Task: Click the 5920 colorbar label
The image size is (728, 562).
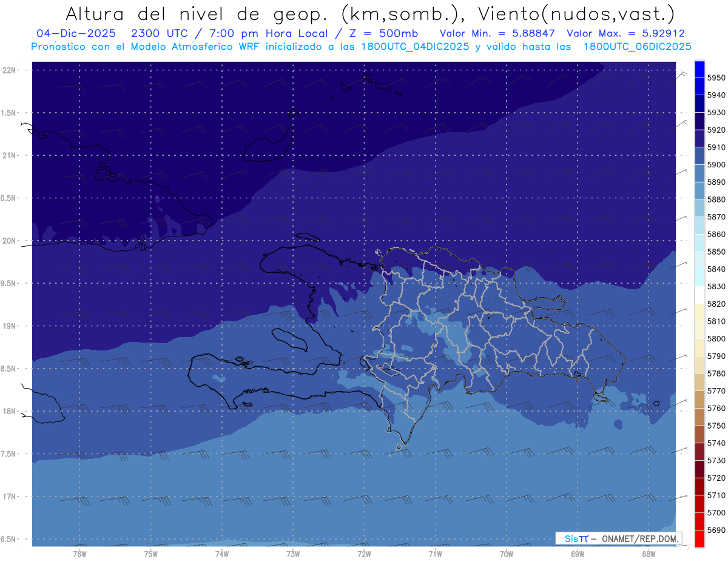Action: pos(716,130)
